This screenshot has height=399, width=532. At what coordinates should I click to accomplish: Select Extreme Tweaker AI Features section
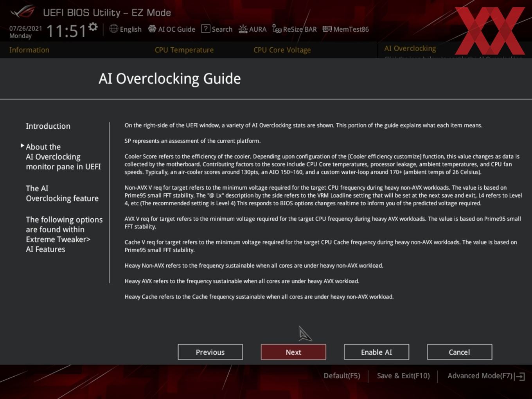(x=64, y=234)
